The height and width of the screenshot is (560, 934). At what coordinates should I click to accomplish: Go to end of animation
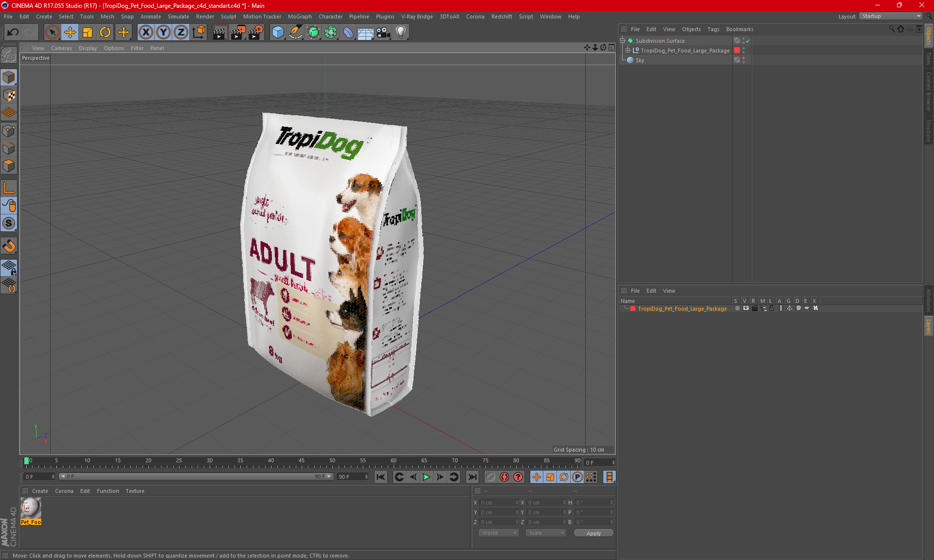coord(472,477)
